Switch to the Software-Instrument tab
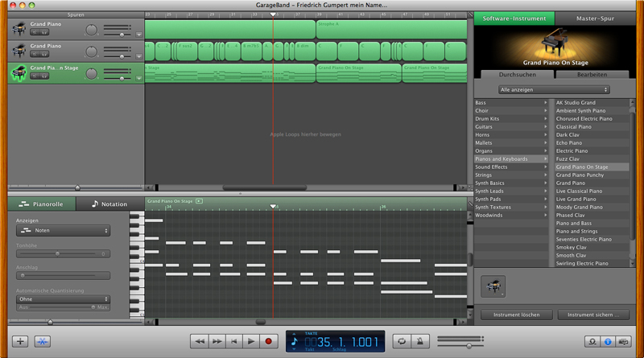644x358 pixels. click(x=514, y=19)
